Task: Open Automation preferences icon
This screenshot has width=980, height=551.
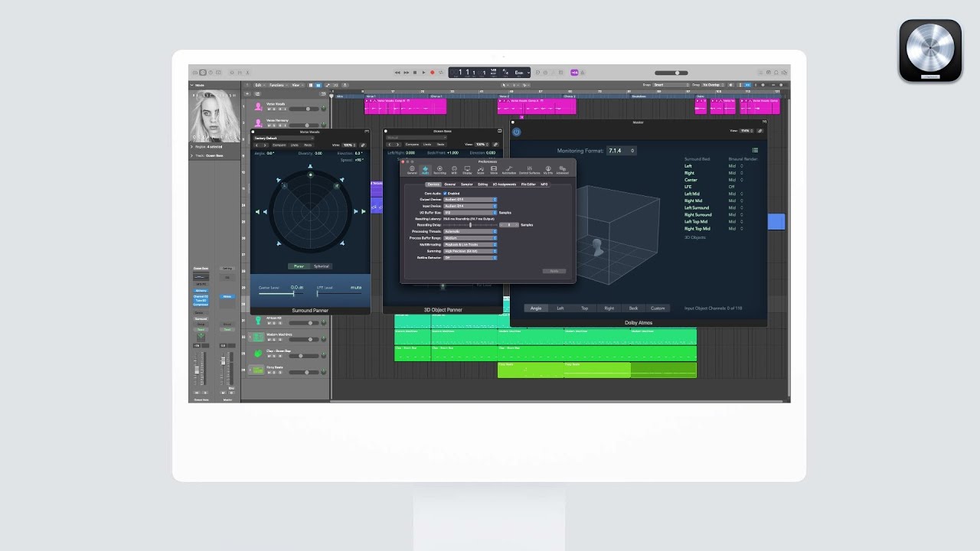Action: tap(509, 170)
